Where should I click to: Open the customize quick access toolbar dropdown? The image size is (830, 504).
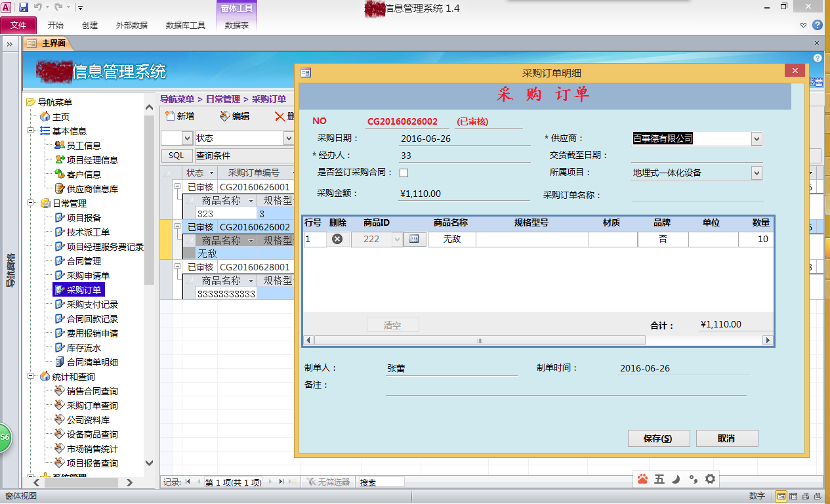[x=79, y=9]
